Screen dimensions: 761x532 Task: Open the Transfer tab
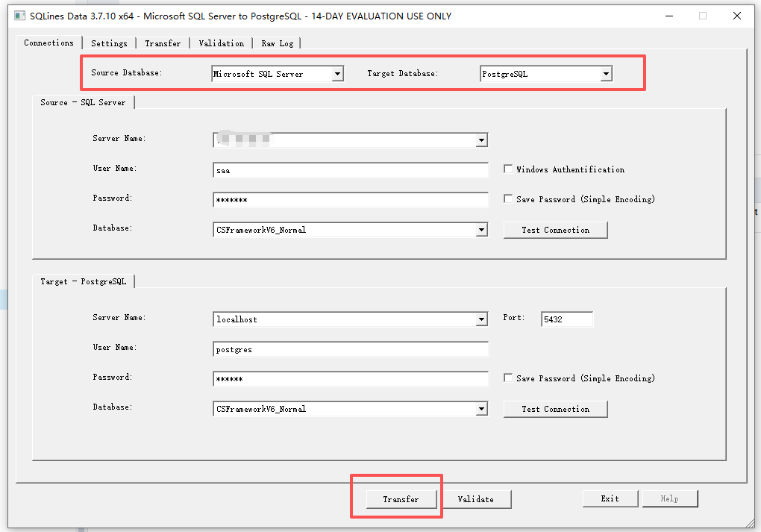pyautogui.click(x=163, y=43)
